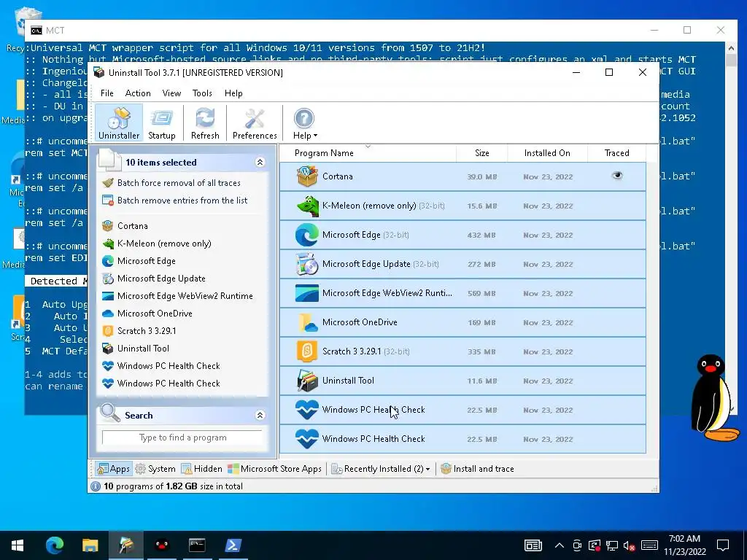Click the Microsoft Edge Update icon in list
The width and height of the screenshot is (747, 560).
click(307, 264)
